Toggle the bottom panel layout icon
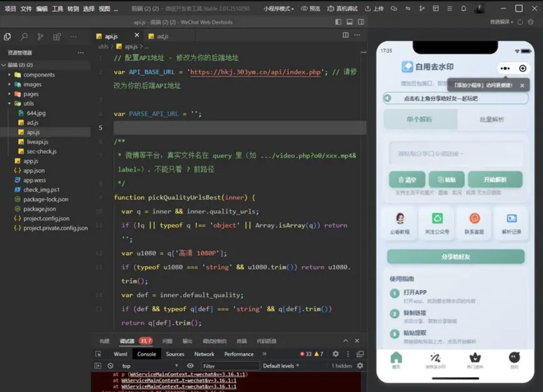 point(350,22)
